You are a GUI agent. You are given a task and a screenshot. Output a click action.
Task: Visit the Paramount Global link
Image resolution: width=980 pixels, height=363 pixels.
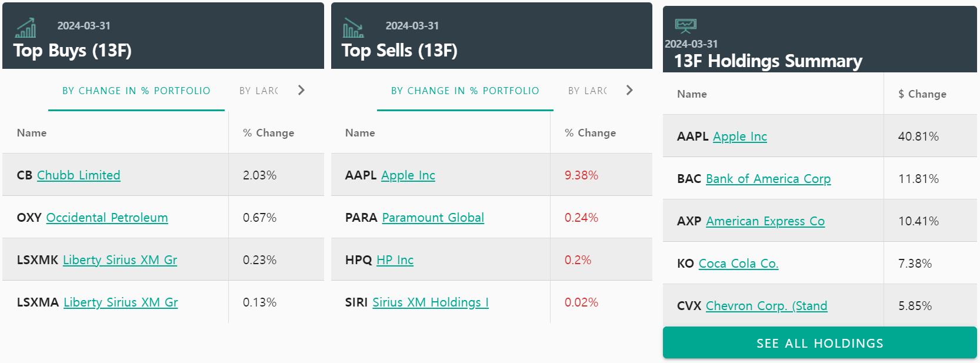[433, 218]
